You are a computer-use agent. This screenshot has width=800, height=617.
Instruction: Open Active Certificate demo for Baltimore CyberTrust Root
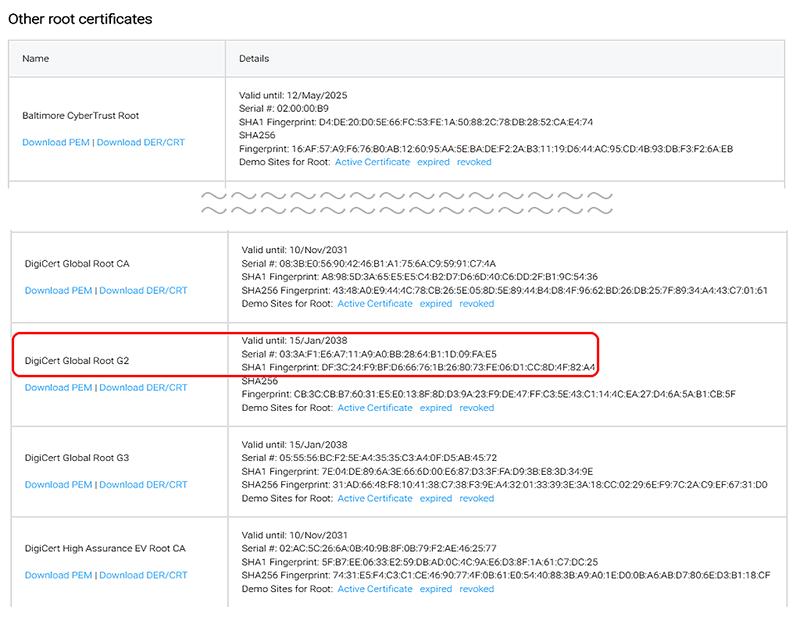pyautogui.click(x=372, y=162)
